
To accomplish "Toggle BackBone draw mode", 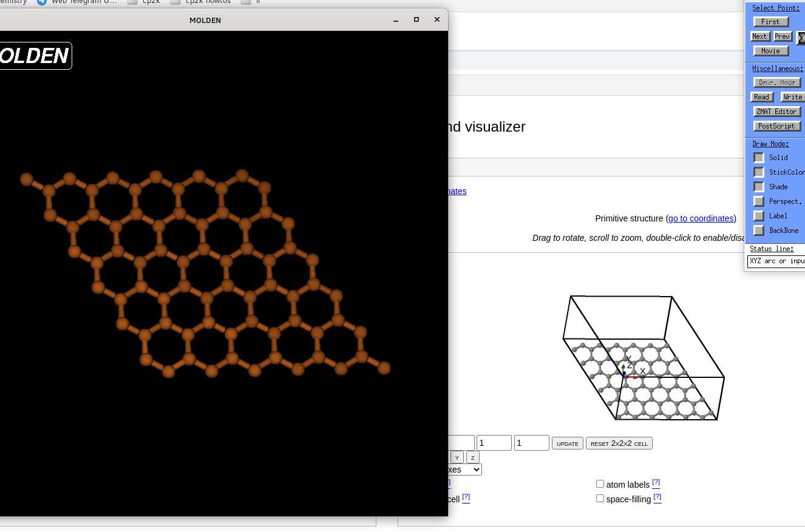I will click(x=758, y=230).
